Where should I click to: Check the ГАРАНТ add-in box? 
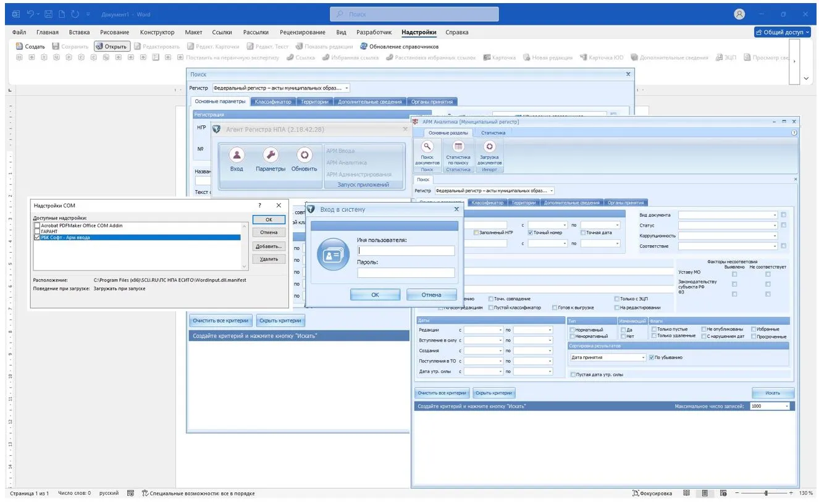click(38, 231)
